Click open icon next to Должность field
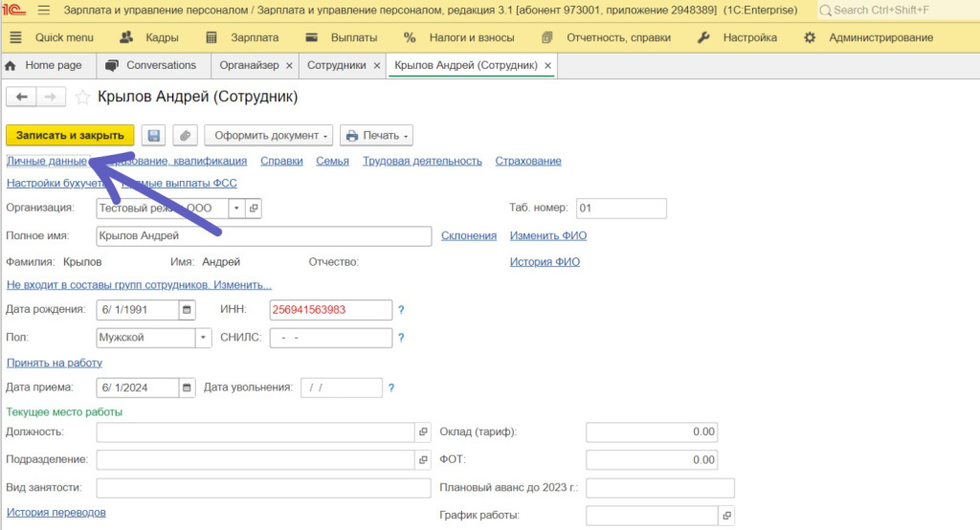The image size is (980, 530). tap(423, 432)
